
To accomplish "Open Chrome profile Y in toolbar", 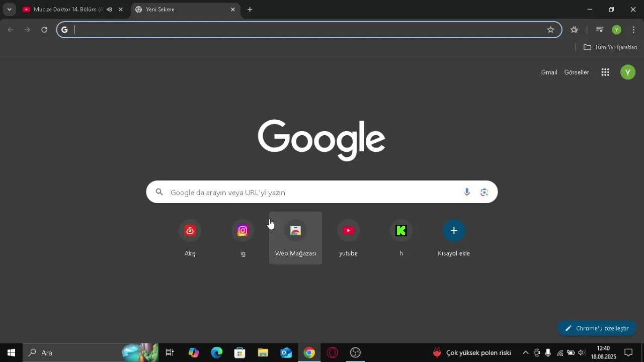I will 616,30.
